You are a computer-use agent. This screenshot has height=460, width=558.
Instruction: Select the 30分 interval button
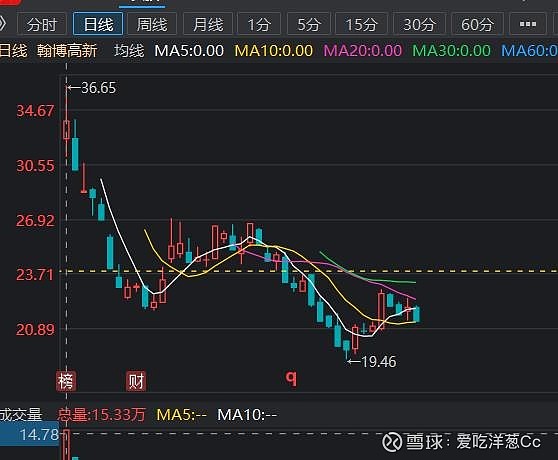(x=419, y=24)
